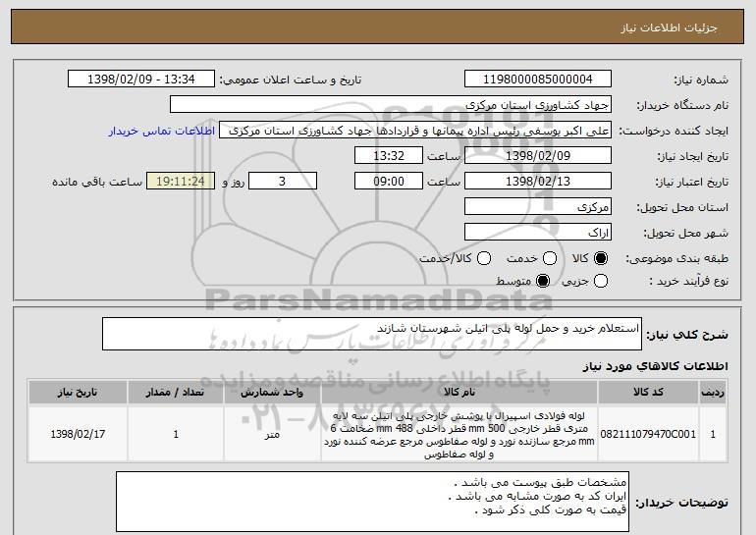Viewport: 756px width, 535px height.
Task: Click the delivery city field اراک
Action: 538,233
